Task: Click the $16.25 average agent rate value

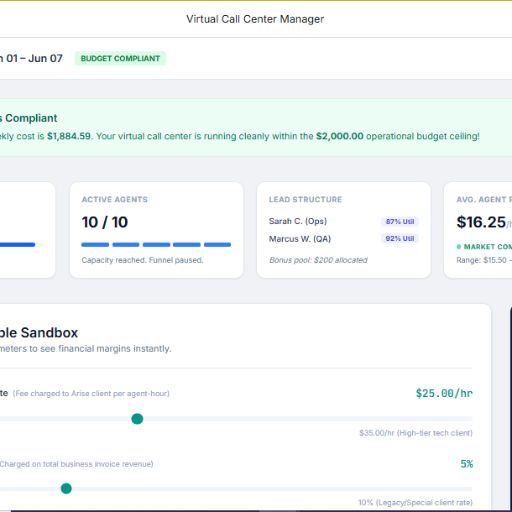Action: click(x=481, y=222)
